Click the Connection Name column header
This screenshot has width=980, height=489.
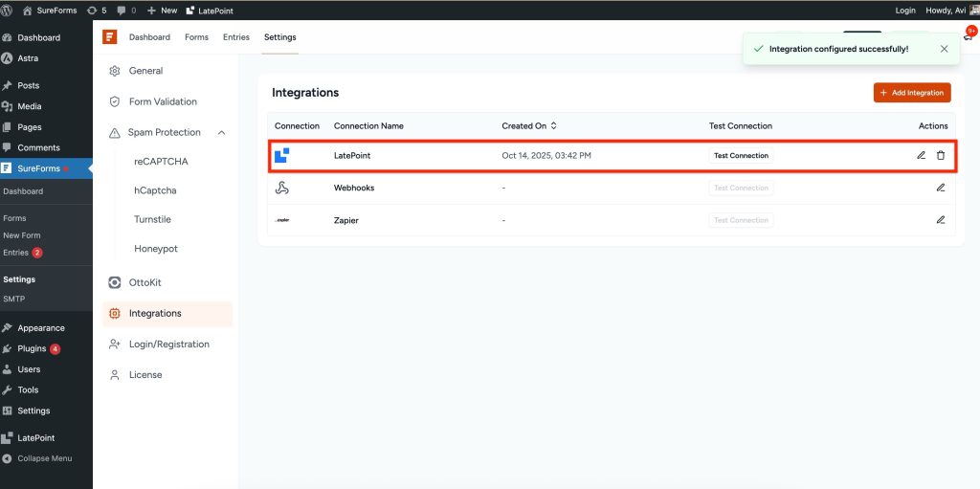[368, 125]
